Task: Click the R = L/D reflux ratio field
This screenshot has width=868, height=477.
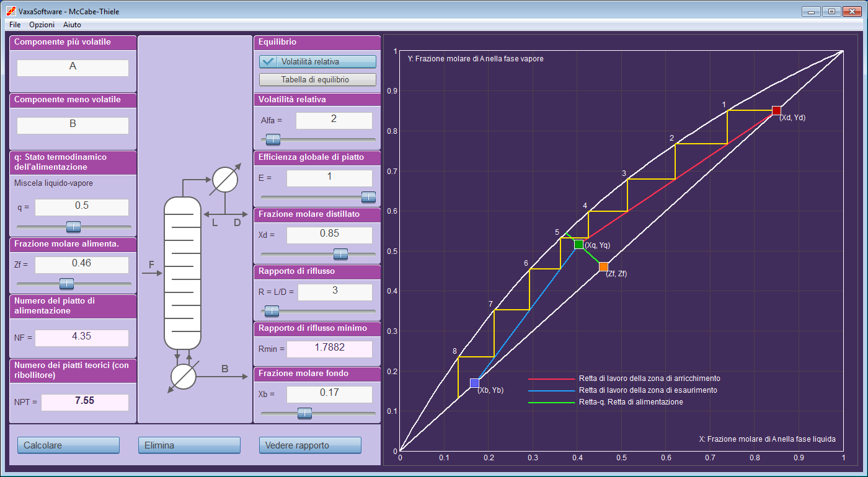Action: coord(334,292)
